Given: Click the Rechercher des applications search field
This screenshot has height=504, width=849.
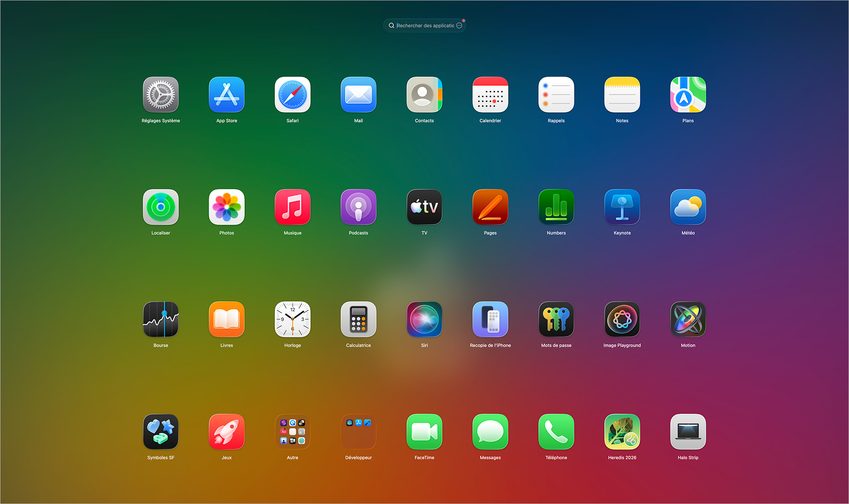Looking at the screenshot, I should [424, 26].
